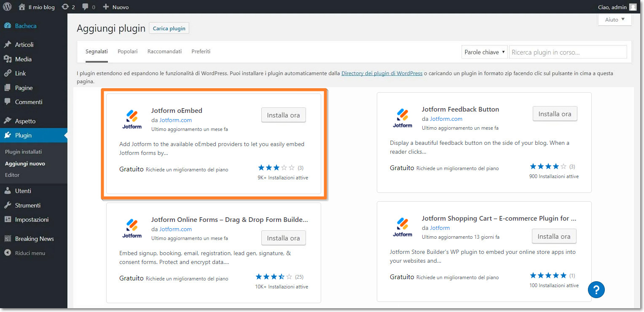Click the Jotform Online Forms star rating

[x=274, y=277]
